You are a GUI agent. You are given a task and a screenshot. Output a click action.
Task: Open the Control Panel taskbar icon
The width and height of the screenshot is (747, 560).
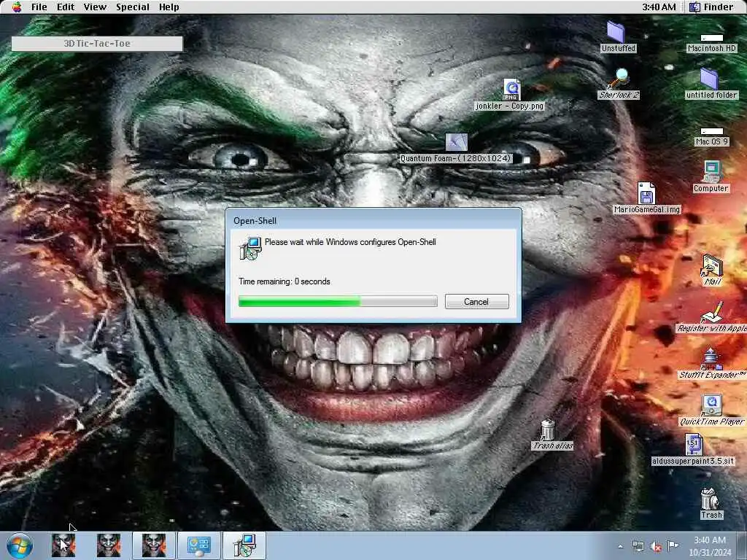pos(199,545)
